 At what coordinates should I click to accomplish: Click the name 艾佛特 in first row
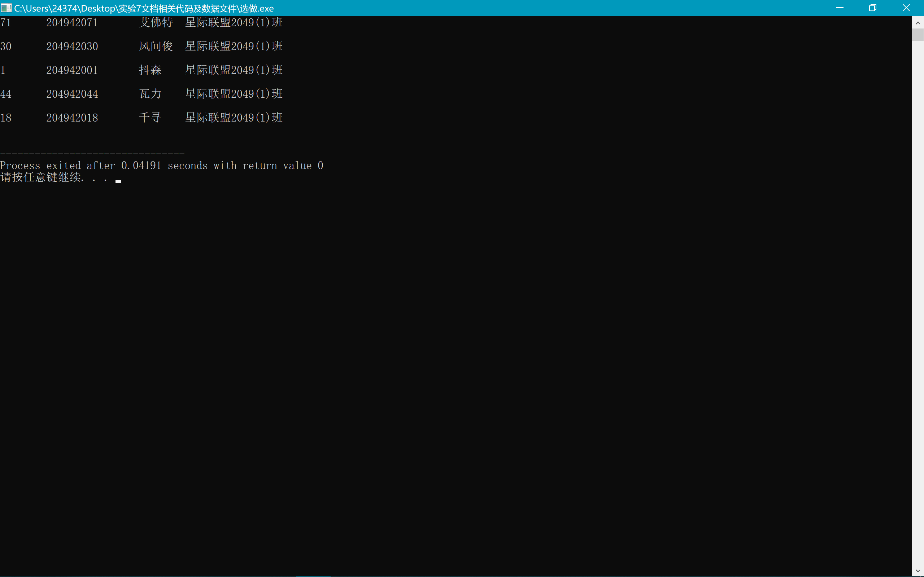point(156,23)
